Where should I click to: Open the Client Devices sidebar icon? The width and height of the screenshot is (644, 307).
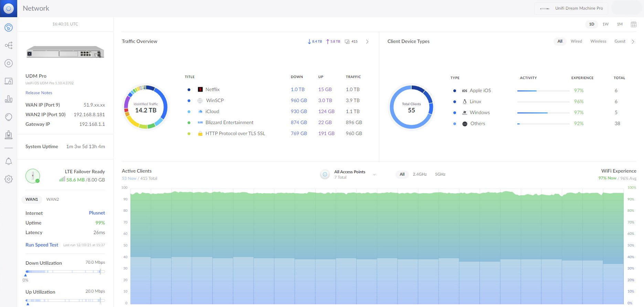click(x=9, y=81)
